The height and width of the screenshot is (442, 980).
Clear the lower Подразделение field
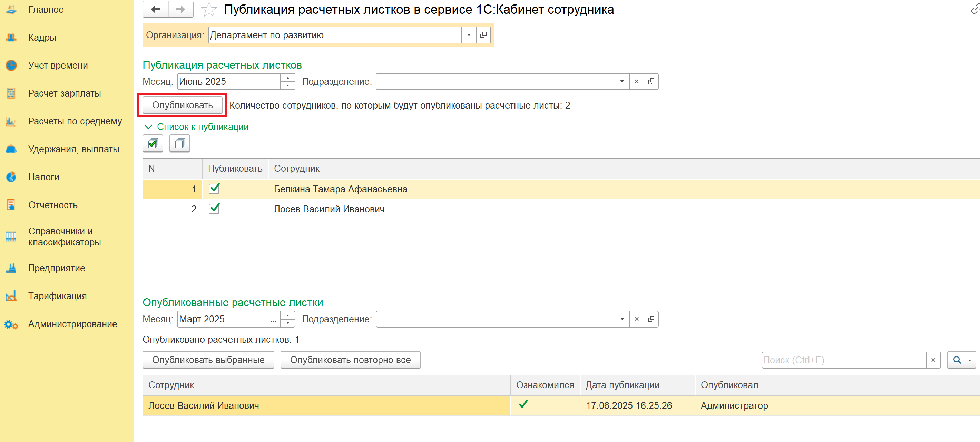[x=636, y=319]
